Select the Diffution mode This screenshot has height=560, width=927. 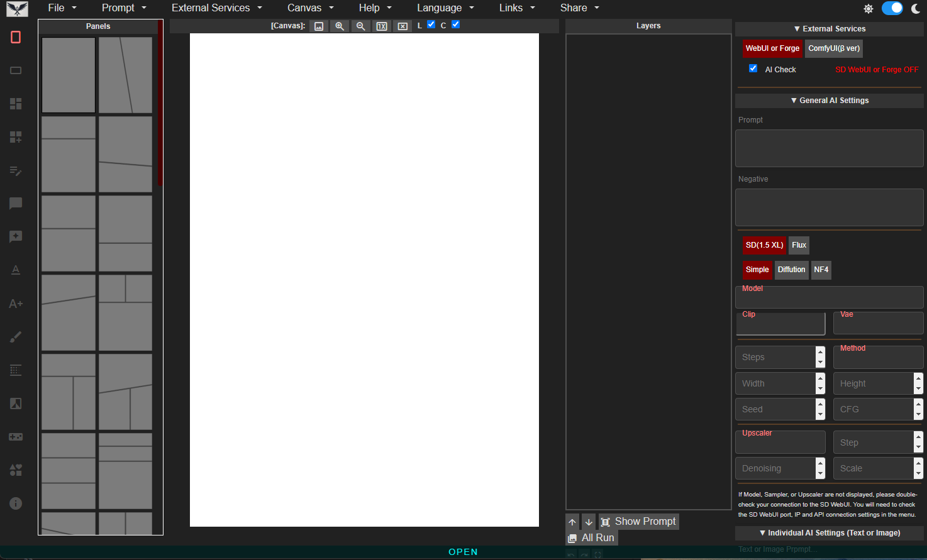(791, 270)
